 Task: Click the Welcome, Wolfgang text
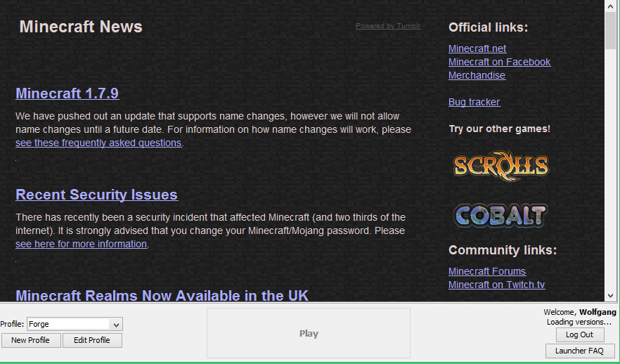(x=580, y=312)
